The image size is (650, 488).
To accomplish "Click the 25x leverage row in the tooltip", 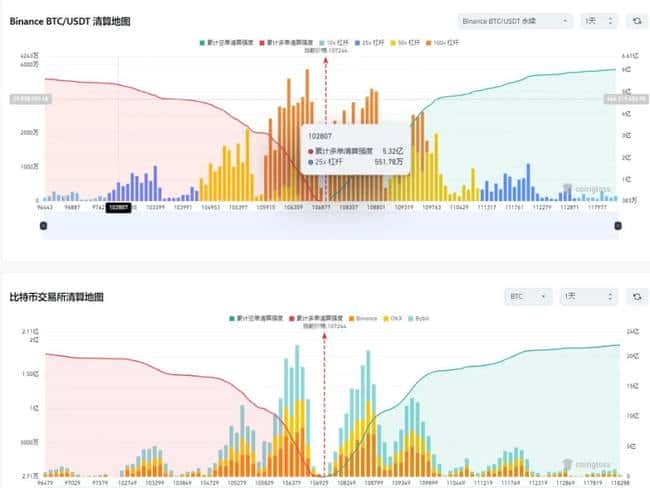I will [x=355, y=162].
